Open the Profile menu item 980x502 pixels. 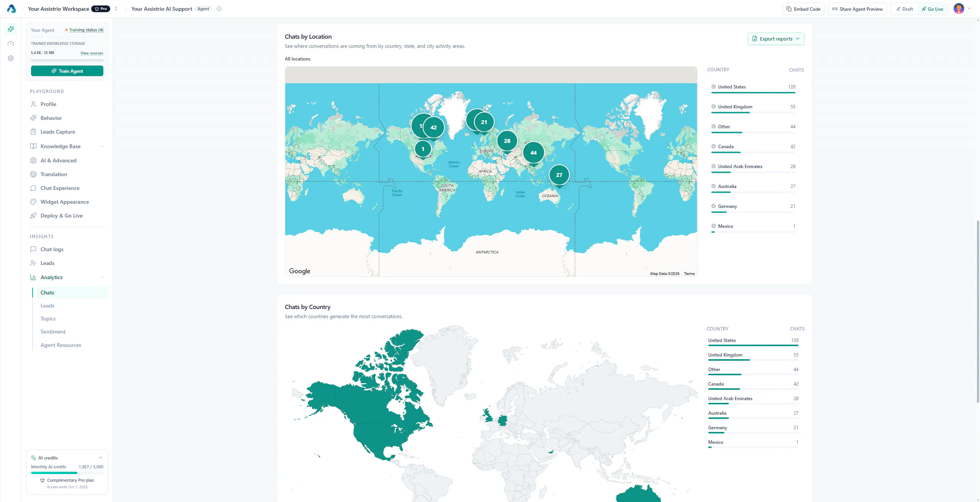click(x=67, y=104)
